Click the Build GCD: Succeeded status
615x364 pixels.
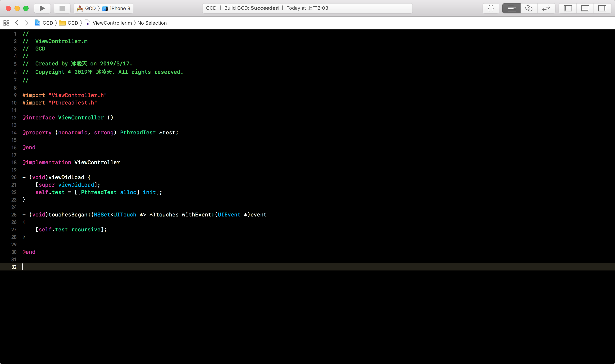(x=251, y=8)
